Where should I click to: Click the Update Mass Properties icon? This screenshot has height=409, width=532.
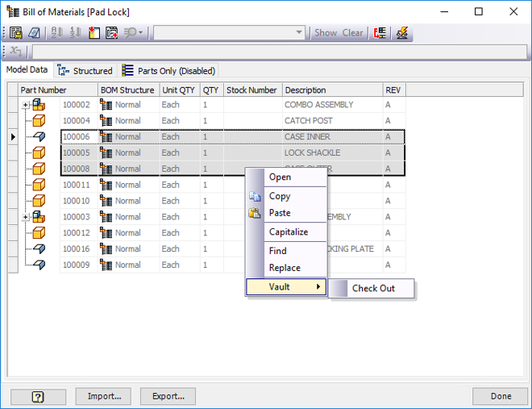tap(402, 33)
